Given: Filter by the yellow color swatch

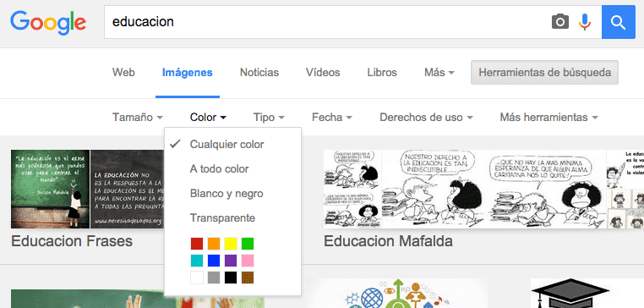Looking at the screenshot, I should click(x=231, y=244).
